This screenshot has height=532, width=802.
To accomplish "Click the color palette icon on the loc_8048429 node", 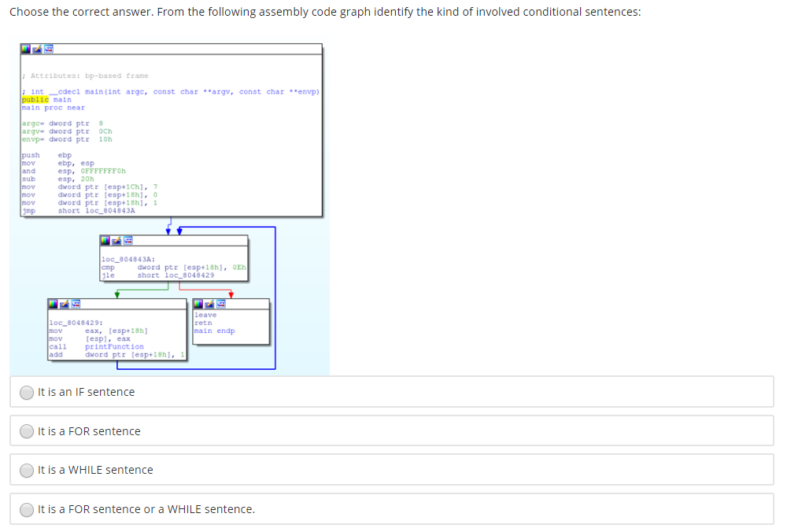I will pyautogui.click(x=54, y=305).
